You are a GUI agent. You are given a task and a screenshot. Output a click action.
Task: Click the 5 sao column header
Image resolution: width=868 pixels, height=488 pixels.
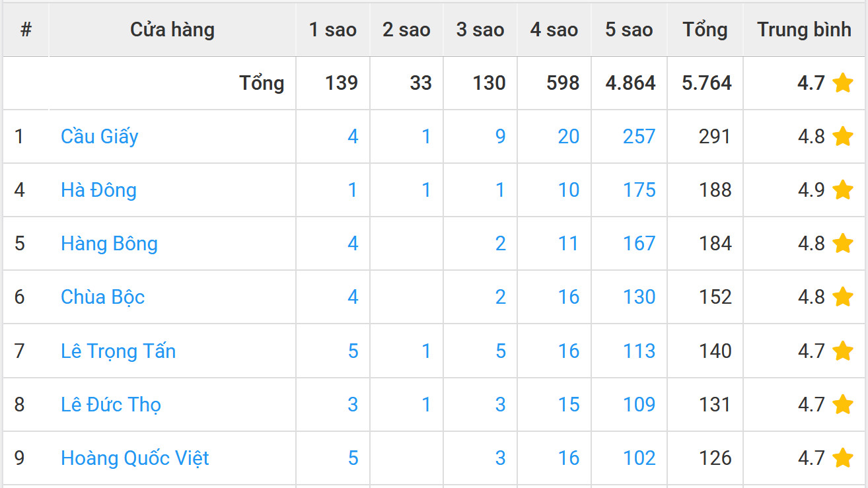pos(629,30)
